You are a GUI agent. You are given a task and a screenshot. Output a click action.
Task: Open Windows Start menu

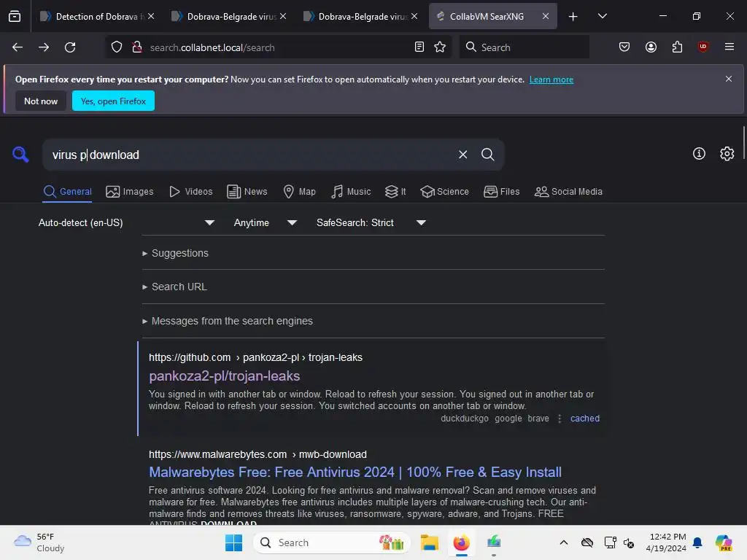point(233,542)
